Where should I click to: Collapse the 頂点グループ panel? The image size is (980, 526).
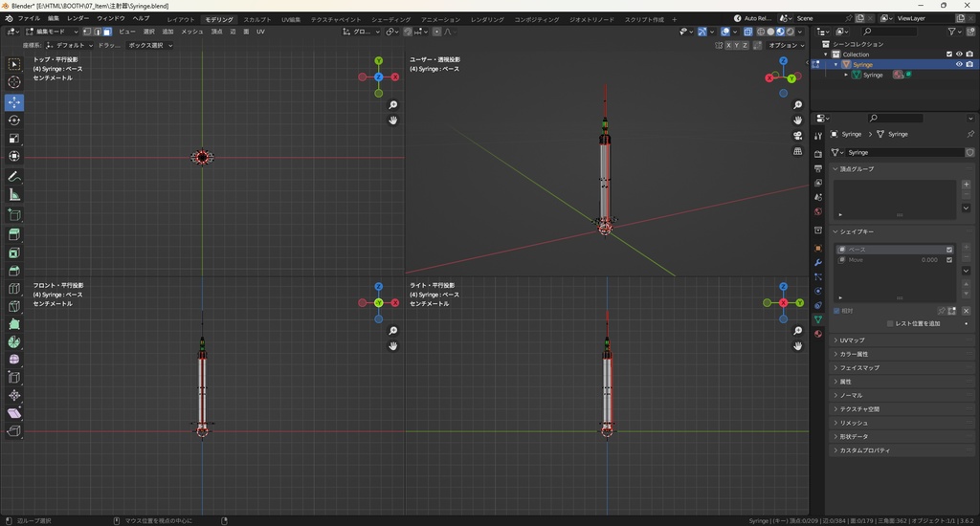tap(857, 169)
